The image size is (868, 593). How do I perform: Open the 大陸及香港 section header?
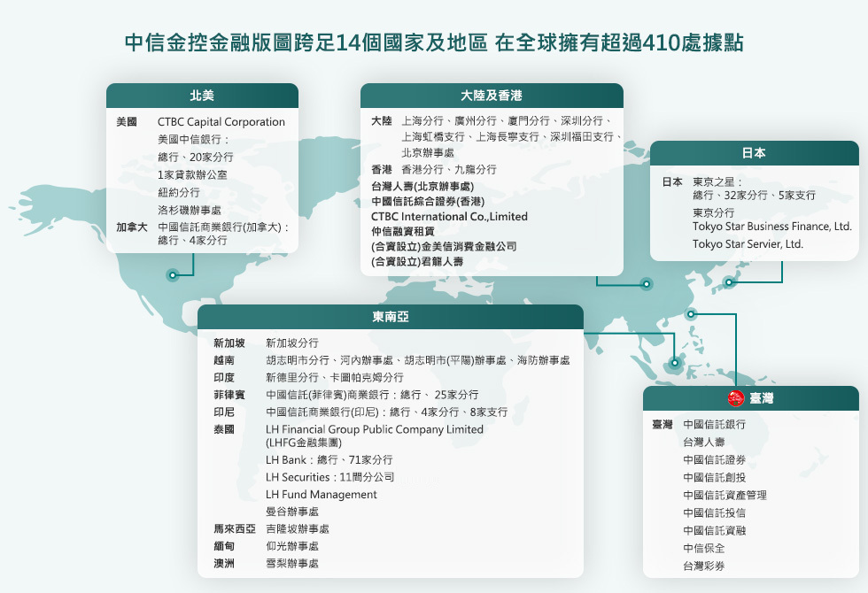492,96
